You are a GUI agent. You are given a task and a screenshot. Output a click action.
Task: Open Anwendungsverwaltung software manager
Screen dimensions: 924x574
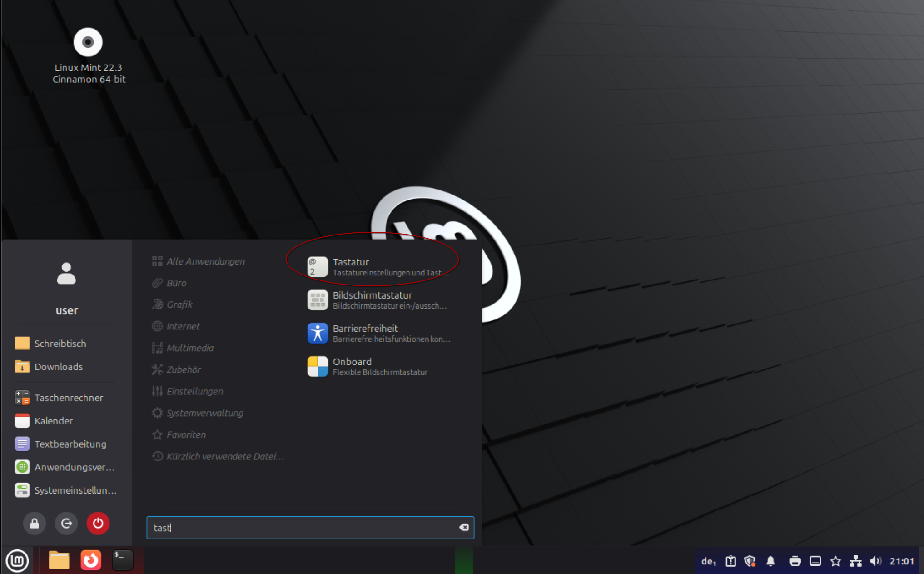click(x=74, y=467)
